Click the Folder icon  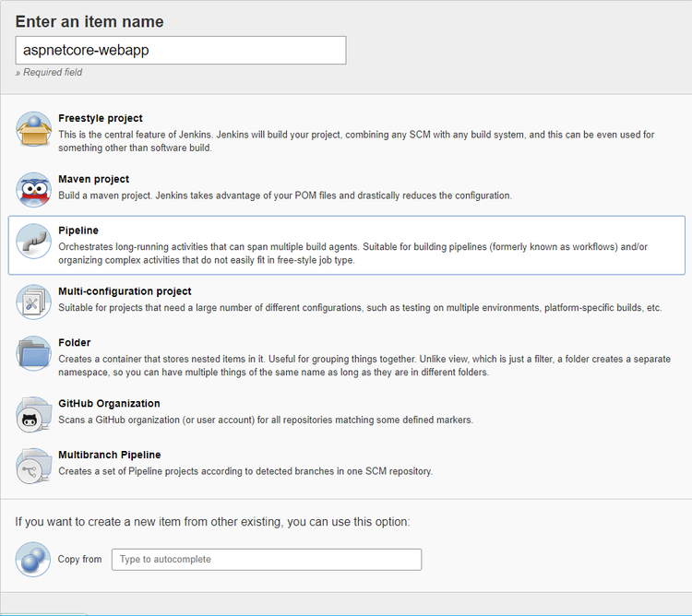point(33,353)
